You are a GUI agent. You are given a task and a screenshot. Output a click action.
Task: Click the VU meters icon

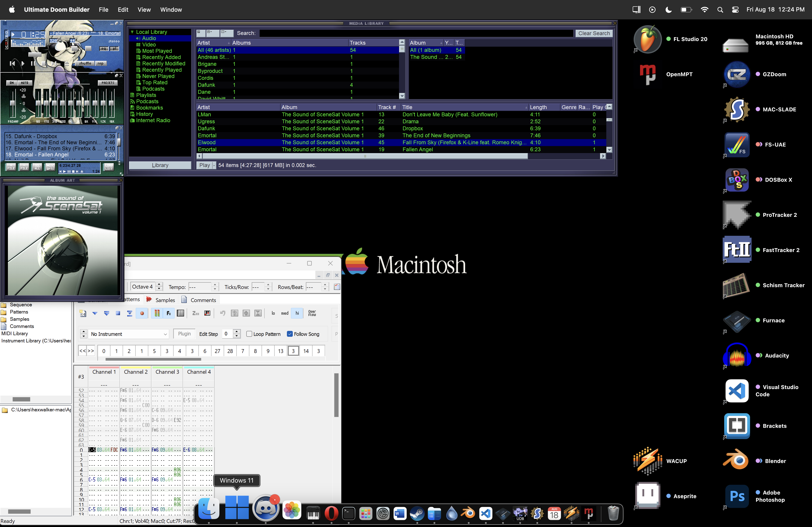157,313
